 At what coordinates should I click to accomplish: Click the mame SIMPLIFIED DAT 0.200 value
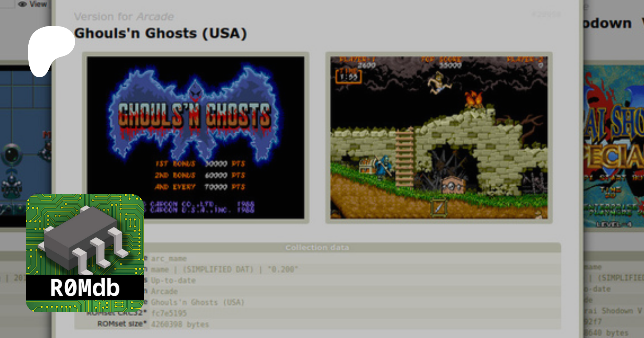click(224, 269)
